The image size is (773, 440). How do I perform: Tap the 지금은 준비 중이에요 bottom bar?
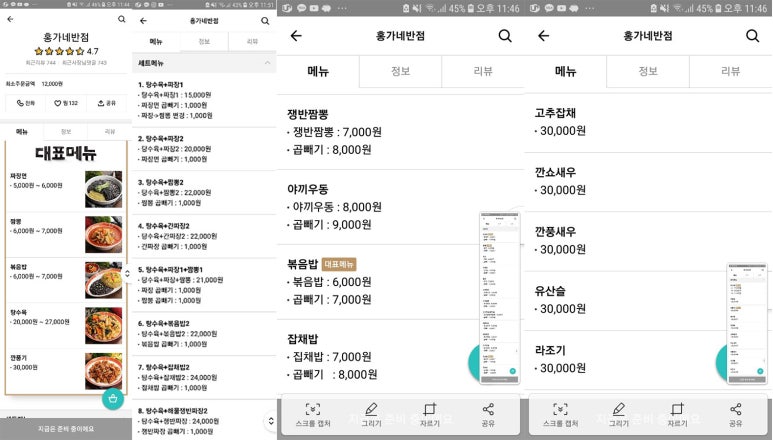pyautogui.click(x=66, y=429)
